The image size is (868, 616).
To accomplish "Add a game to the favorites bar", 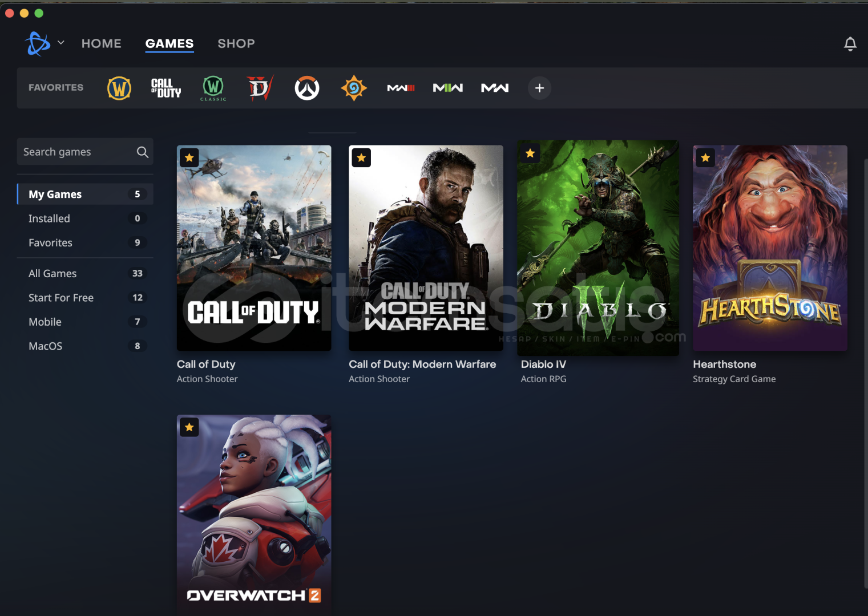I will click(x=539, y=88).
